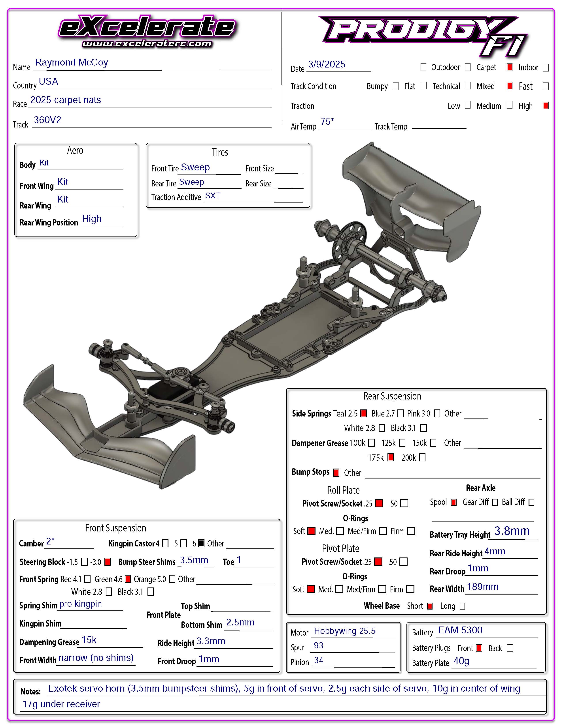Open the www.exceleraterc.com website link
This screenshot has height=728, width=563.
147,44
